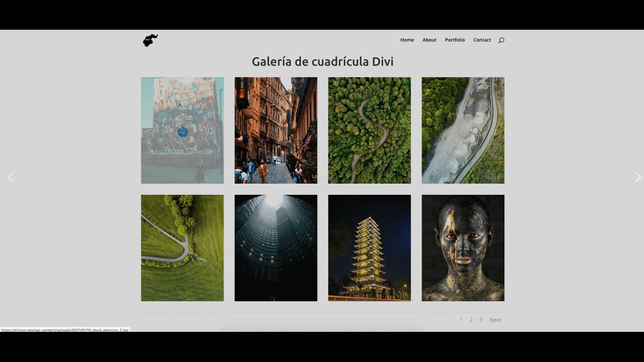Viewport: 644px width, 362px height.
Task: Open the gold painted face thumbnail
Action: point(463,248)
